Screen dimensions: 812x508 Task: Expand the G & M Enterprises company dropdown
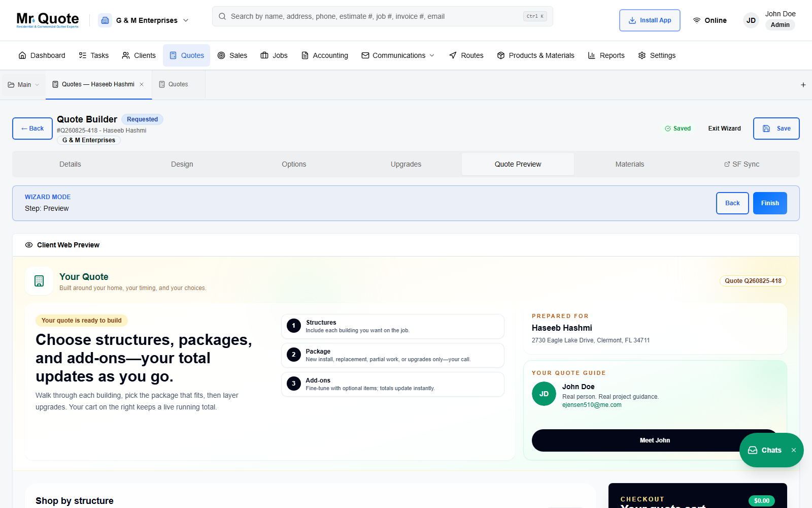click(186, 20)
